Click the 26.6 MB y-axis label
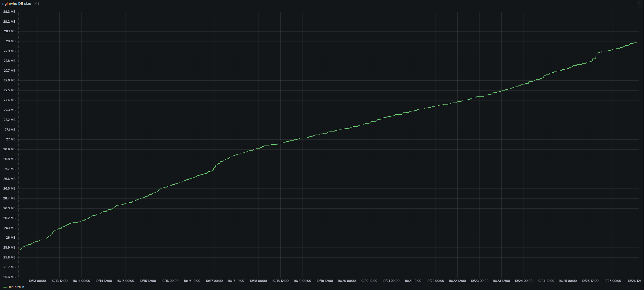 [x=9, y=179]
